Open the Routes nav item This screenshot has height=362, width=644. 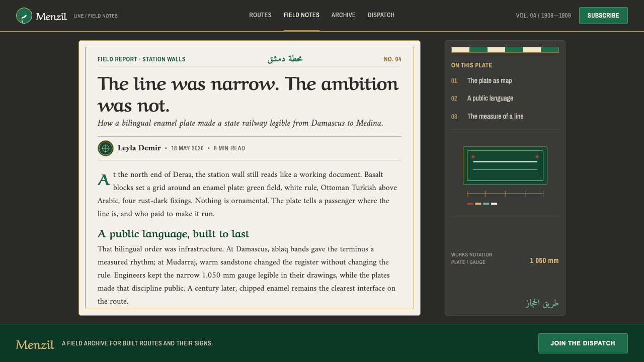coord(260,15)
